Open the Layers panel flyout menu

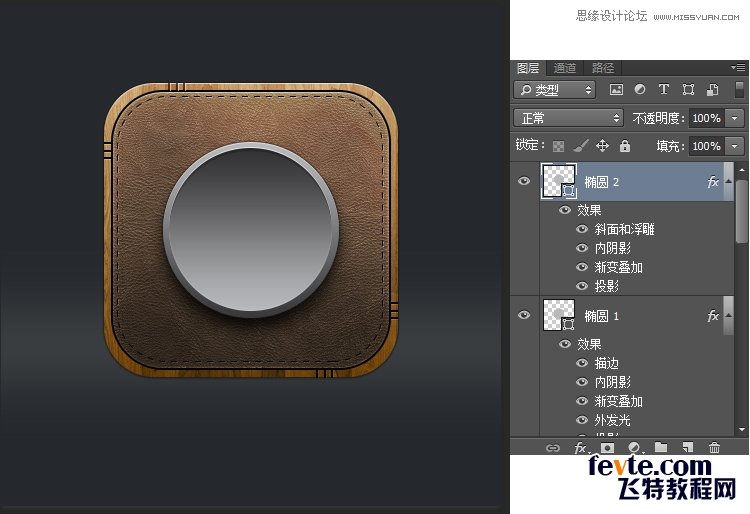(738, 67)
